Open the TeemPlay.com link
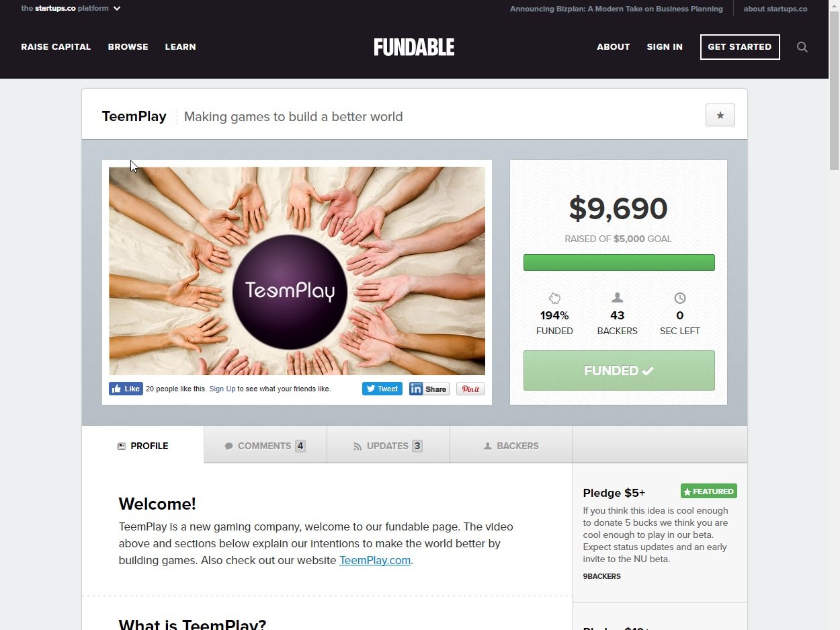This screenshot has width=840, height=630. tap(375, 560)
